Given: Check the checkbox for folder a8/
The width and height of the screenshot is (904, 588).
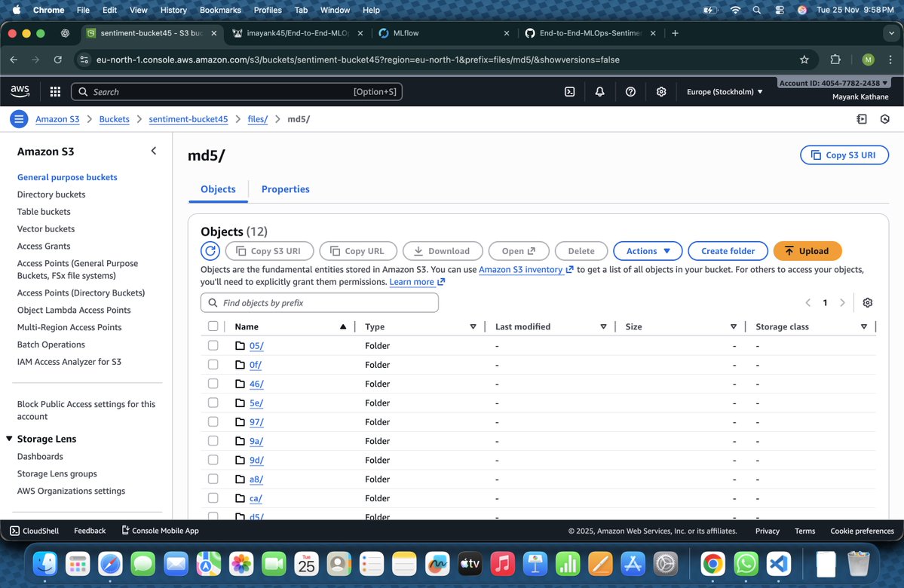Looking at the screenshot, I should pos(213,479).
